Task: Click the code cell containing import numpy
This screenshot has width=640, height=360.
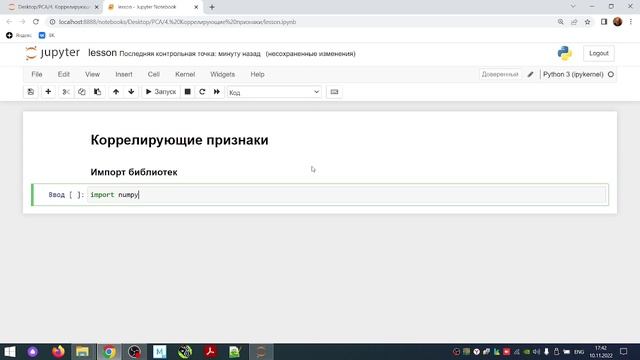Action: [x=347, y=195]
